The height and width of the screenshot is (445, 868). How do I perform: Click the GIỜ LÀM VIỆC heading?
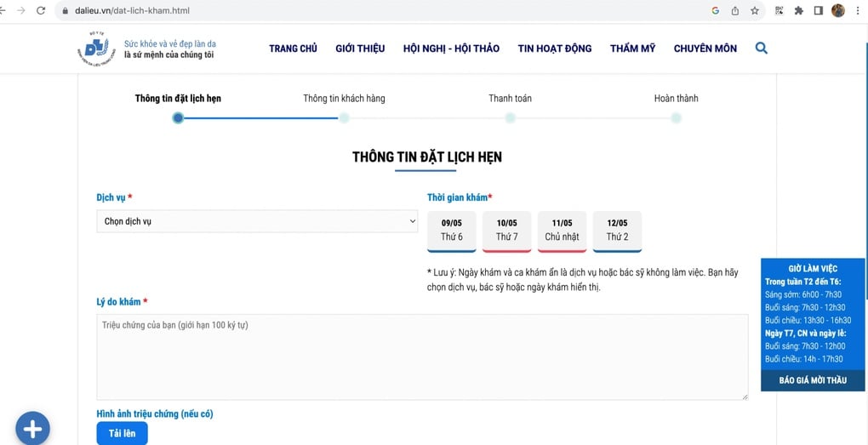[813, 268]
